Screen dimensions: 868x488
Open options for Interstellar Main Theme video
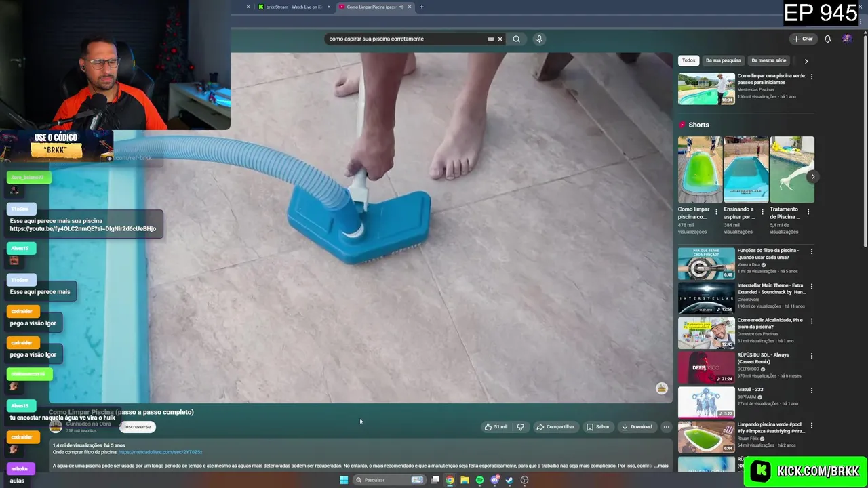click(x=811, y=286)
